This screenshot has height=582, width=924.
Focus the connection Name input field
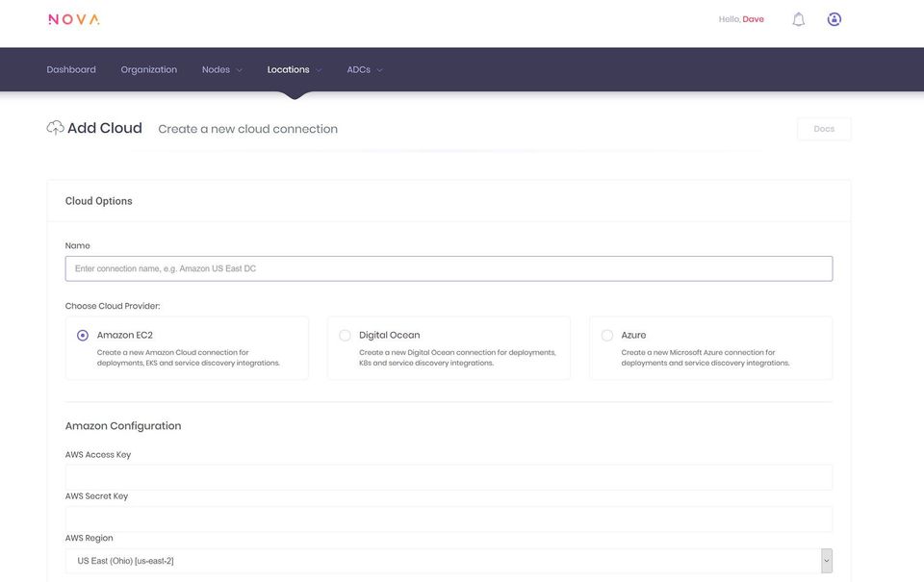click(449, 268)
